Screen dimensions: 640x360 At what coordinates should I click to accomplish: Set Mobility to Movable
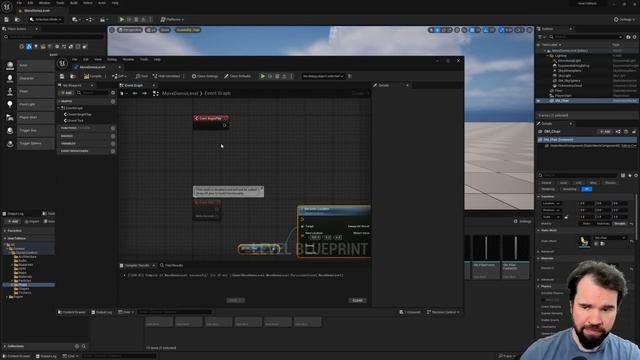pyautogui.click(x=620, y=224)
